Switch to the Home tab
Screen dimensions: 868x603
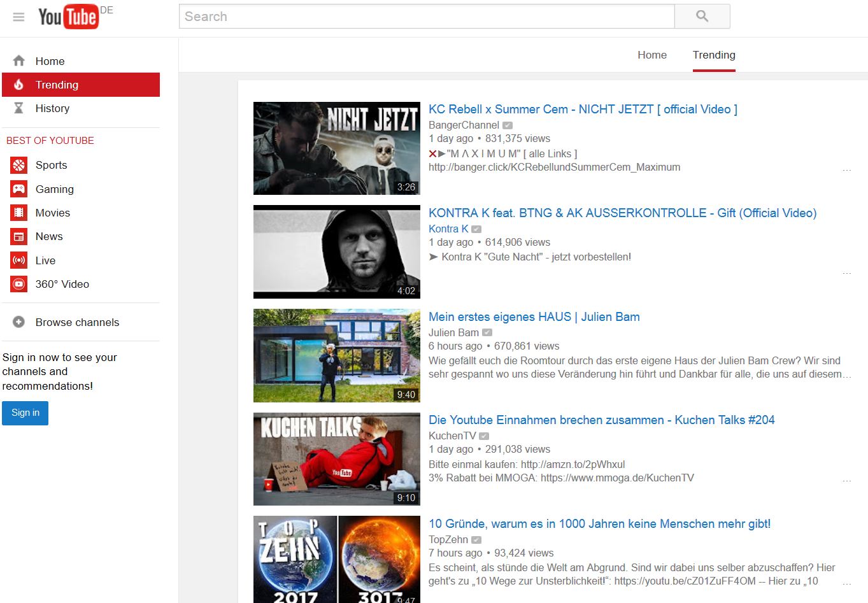click(652, 55)
